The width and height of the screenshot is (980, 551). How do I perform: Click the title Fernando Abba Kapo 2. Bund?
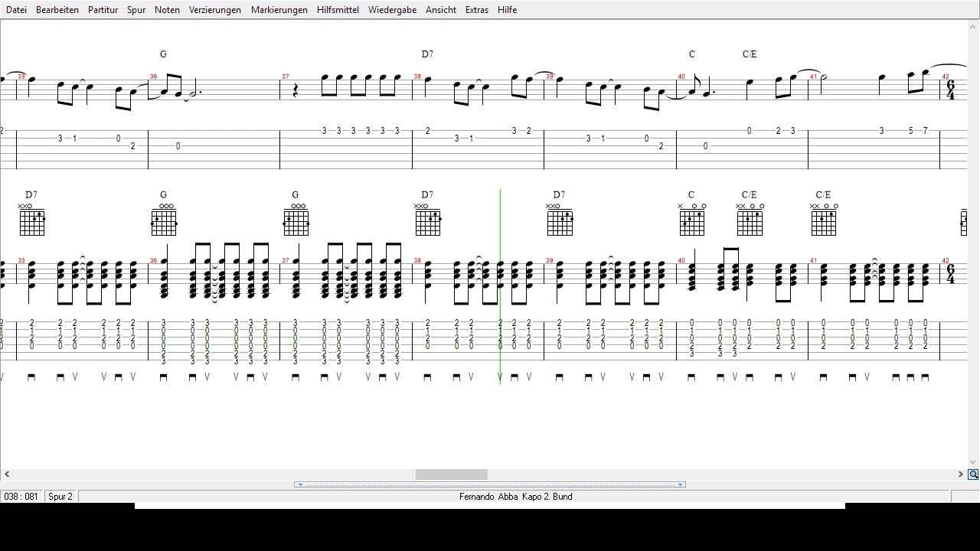[x=515, y=497]
